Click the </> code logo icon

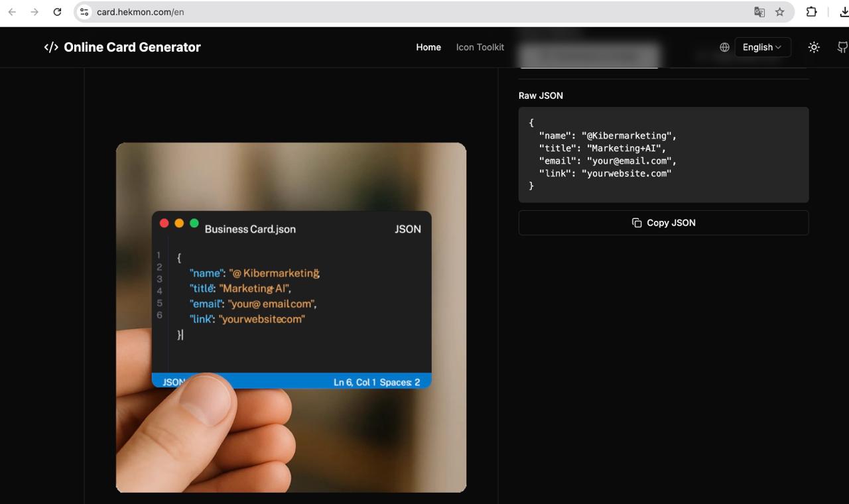[51, 47]
